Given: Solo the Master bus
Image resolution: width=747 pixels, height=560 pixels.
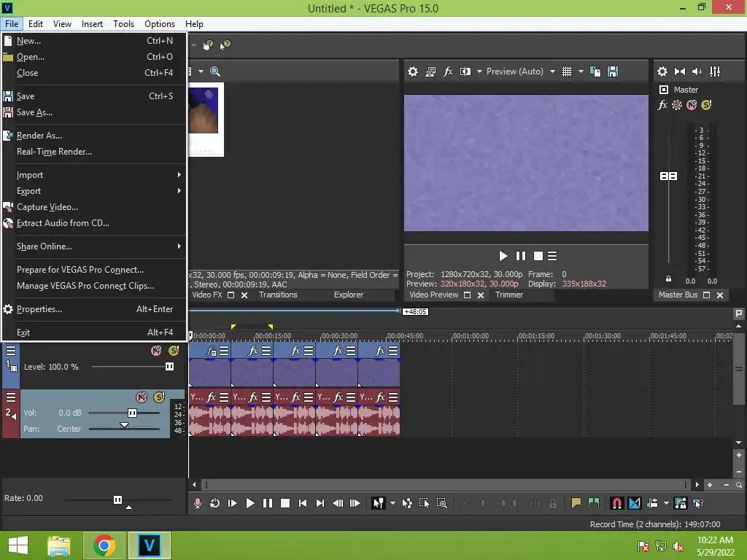Looking at the screenshot, I should click(706, 105).
